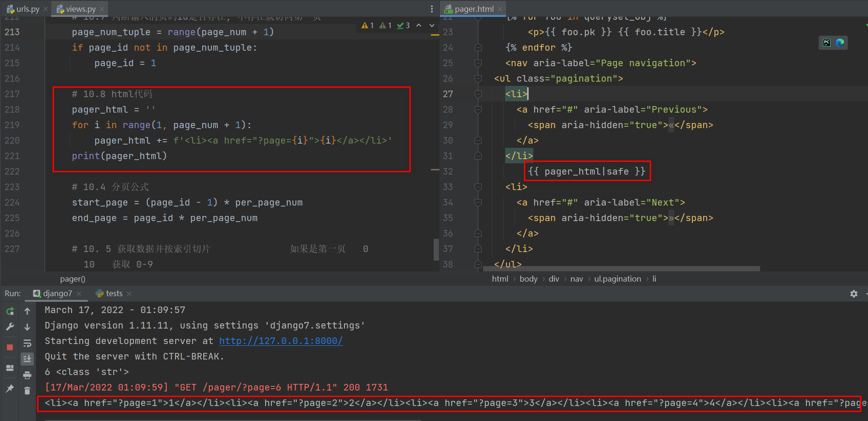The width and height of the screenshot is (868, 421).
Task: Open pager.html preview in Edge browser
Action: coord(840,43)
